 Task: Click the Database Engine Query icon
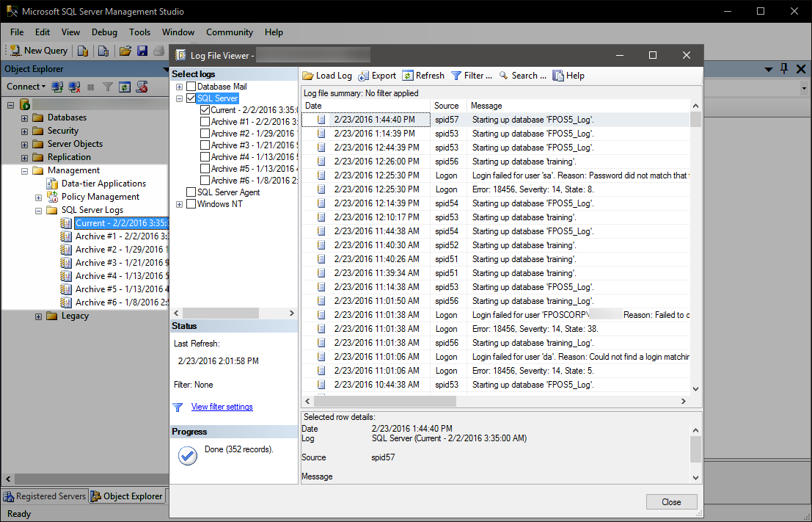tap(83, 50)
